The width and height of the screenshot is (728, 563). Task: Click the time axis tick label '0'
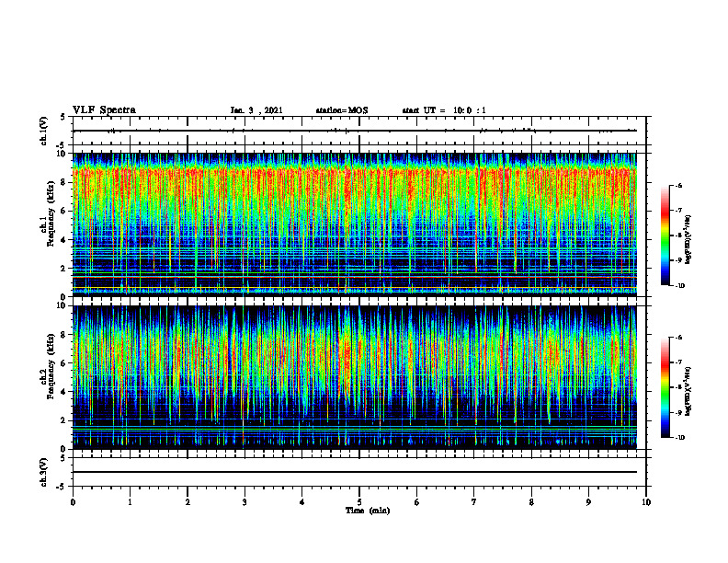[73, 502]
